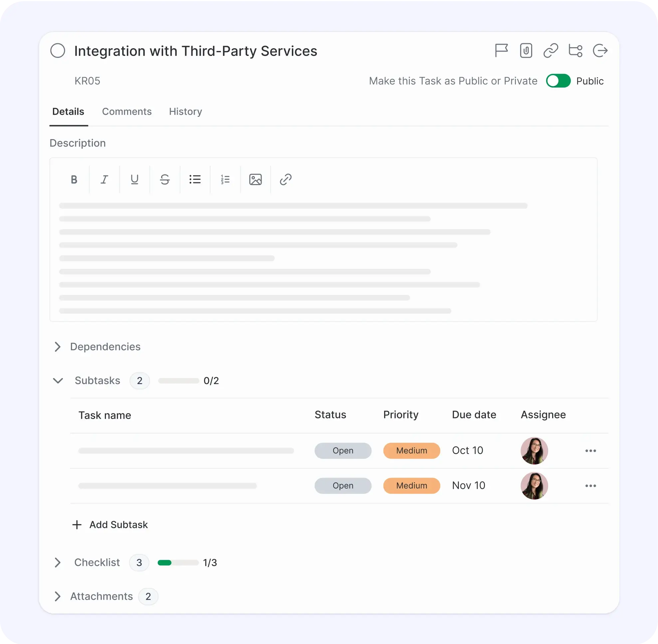Toggle the bulleted list formatting
658x644 pixels.
[195, 179]
